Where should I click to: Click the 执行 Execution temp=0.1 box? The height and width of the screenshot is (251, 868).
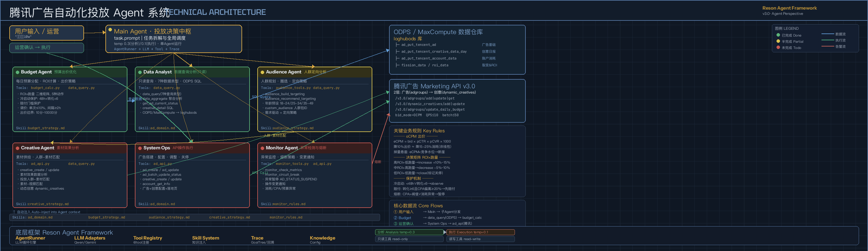(x=480, y=232)
